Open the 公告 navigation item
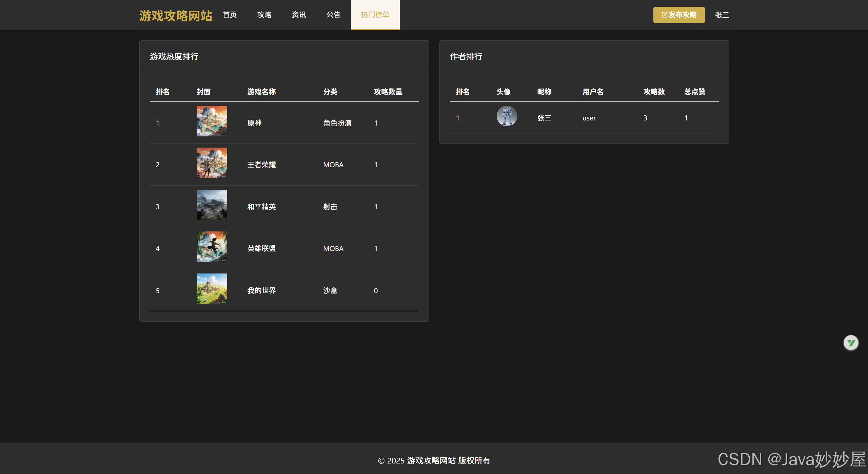 click(333, 15)
